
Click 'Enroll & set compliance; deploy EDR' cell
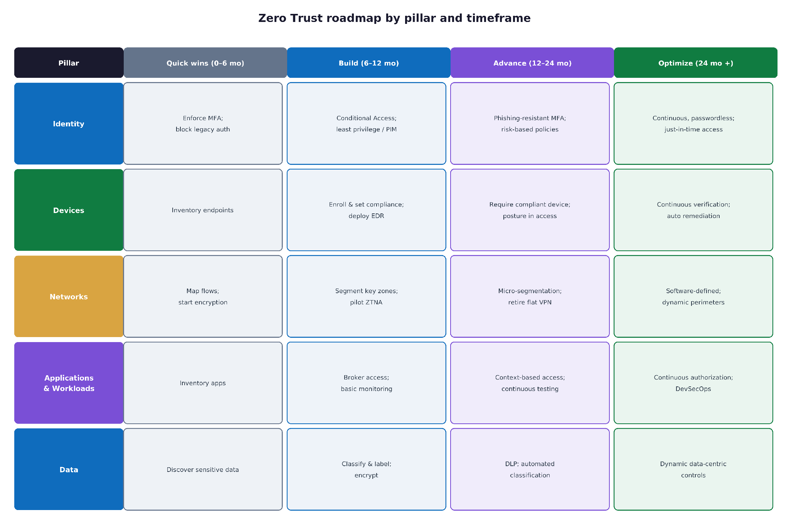click(x=366, y=210)
